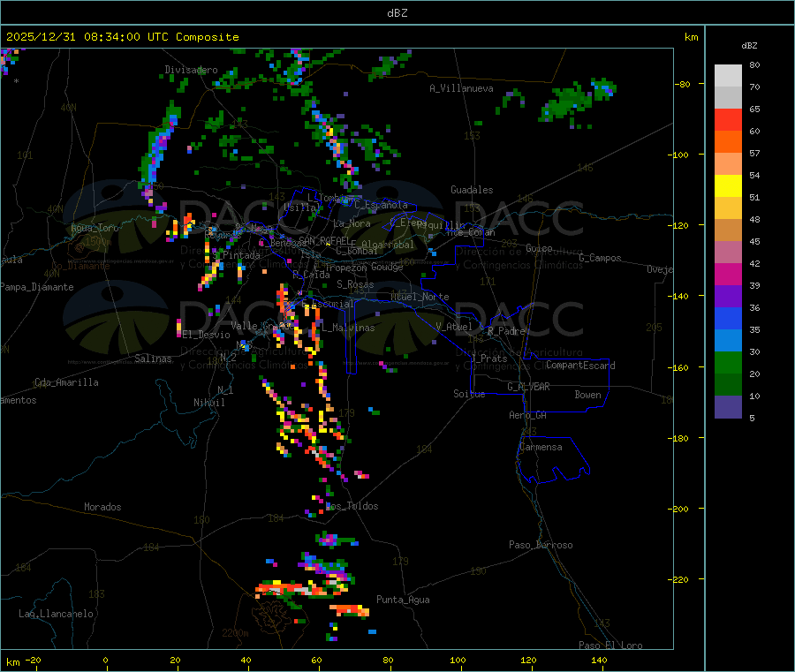
Task: Click the La_Nora label
Action: click(352, 223)
